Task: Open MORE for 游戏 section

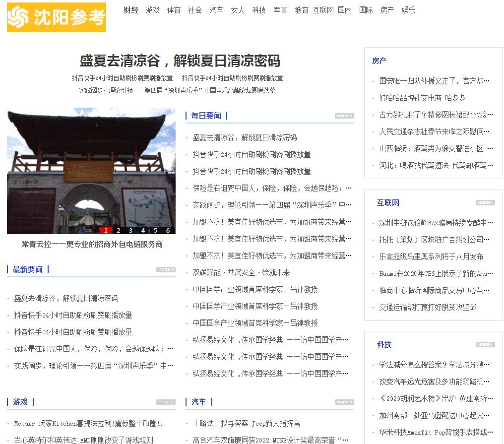Action: pos(166,402)
